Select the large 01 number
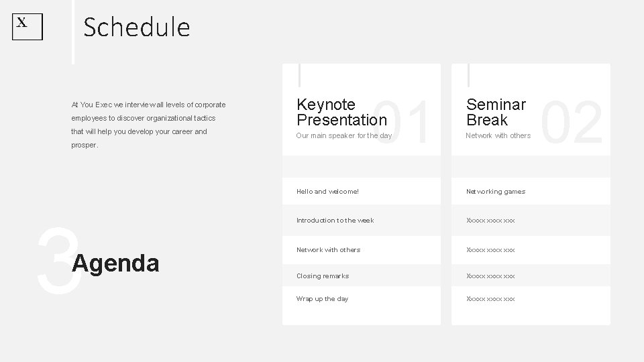Screen dimensions: 644x362 point(401,123)
